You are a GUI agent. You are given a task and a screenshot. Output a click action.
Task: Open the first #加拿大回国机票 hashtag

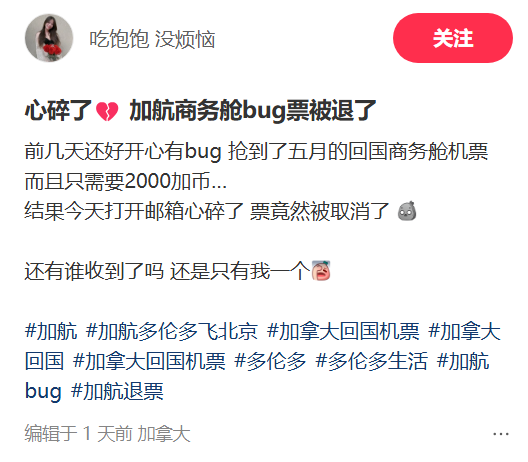tap(343, 331)
